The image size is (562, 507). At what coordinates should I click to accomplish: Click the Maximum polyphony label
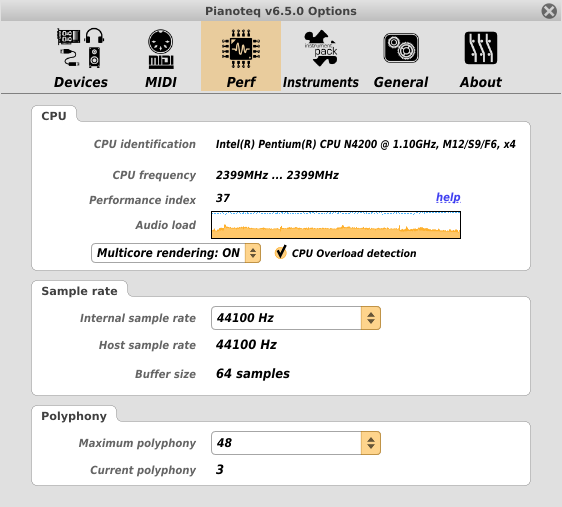click(x=137, y=443)
